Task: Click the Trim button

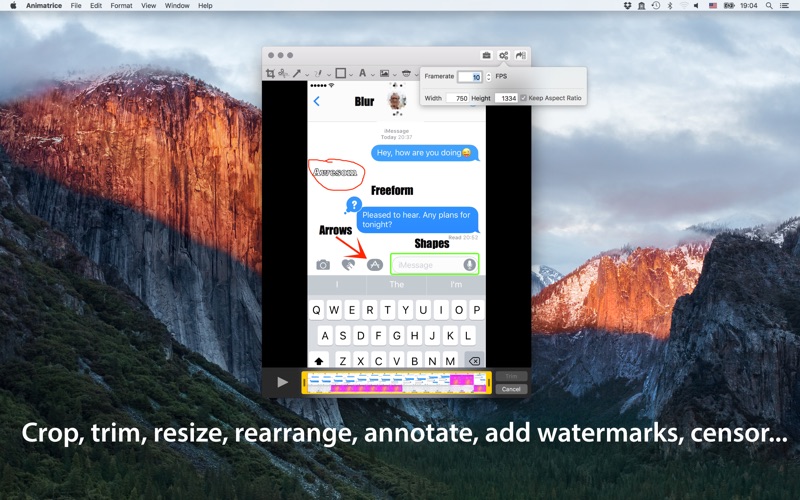Action: coord(511,376)
